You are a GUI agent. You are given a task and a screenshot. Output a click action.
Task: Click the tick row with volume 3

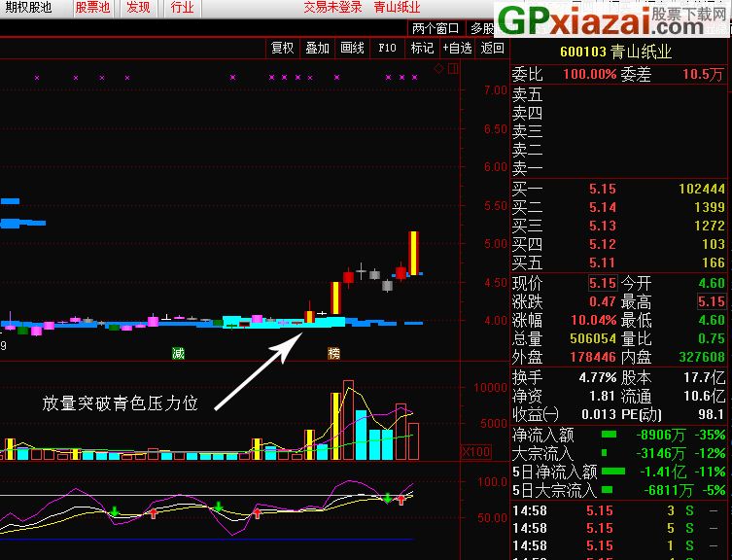618,511
